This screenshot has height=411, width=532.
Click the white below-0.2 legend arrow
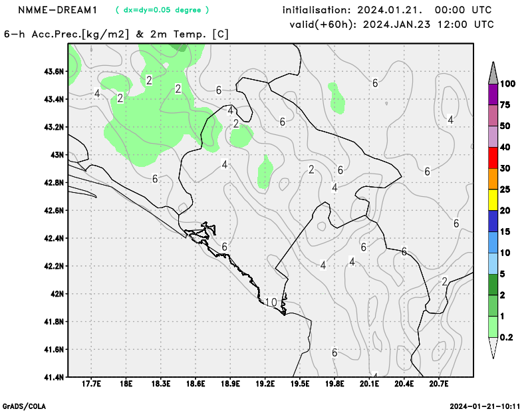[493, 348]
